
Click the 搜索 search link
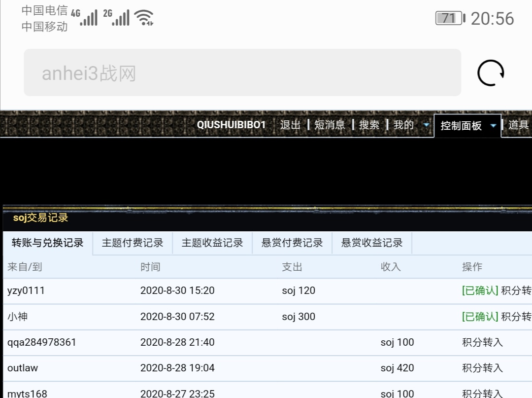click(369, 125)
